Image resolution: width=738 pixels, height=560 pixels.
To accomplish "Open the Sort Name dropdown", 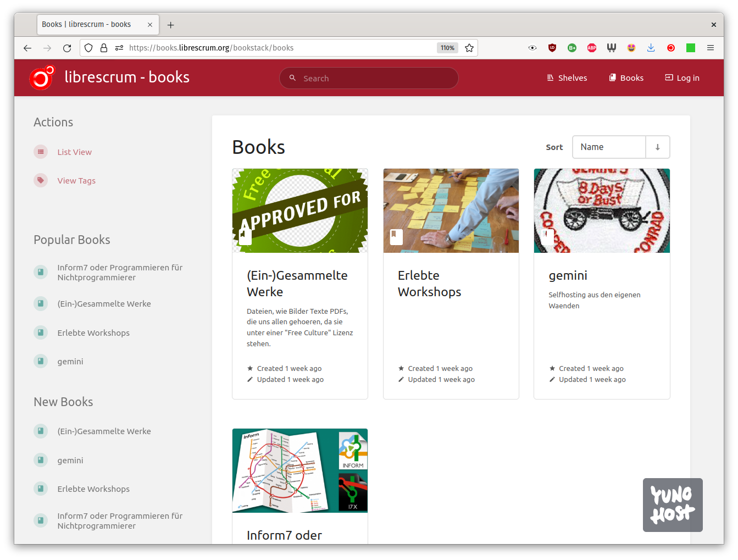I will (609, 147).
